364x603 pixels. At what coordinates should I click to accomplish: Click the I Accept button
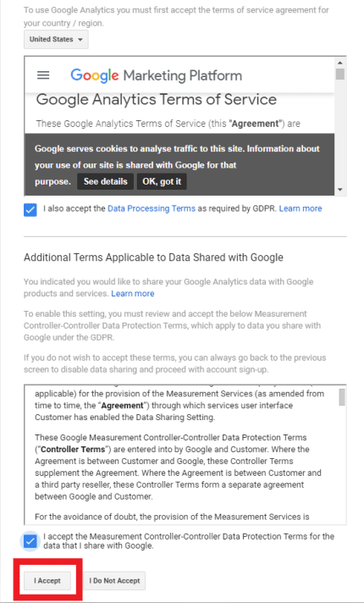[47, 580]
